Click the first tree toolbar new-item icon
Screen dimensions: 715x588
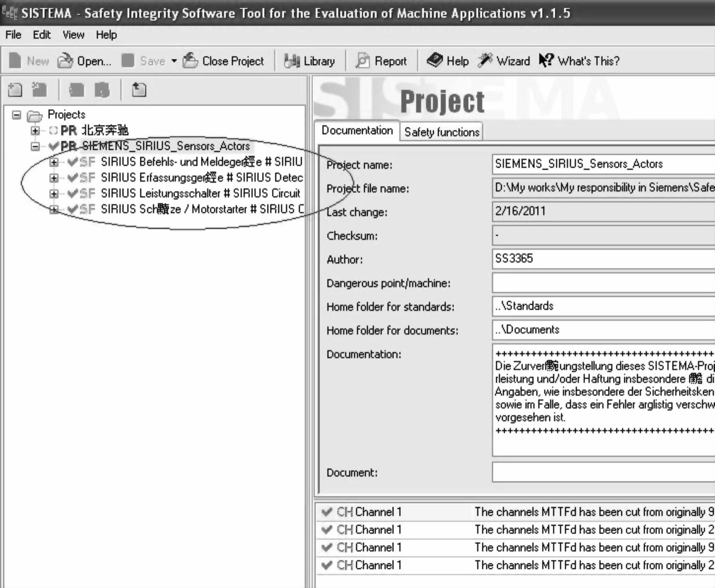(15, 90)
